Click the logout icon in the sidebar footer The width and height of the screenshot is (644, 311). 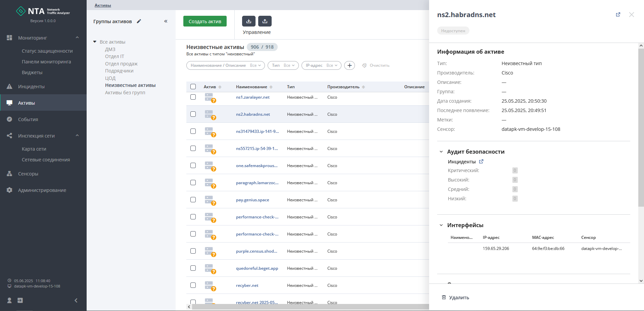coord(20,300)
